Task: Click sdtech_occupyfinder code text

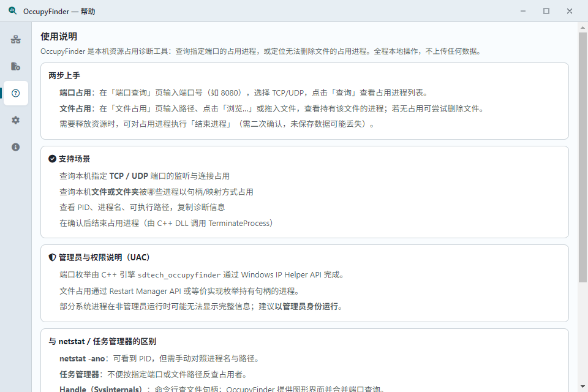Action: (x=179, y=275)
